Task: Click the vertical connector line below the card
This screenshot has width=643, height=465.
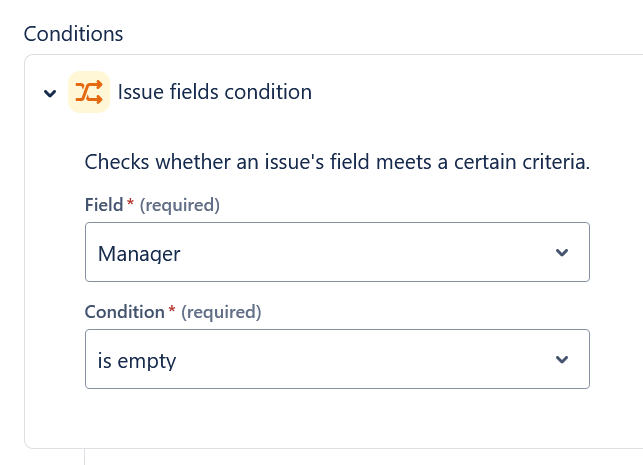Action: (84, 457)
